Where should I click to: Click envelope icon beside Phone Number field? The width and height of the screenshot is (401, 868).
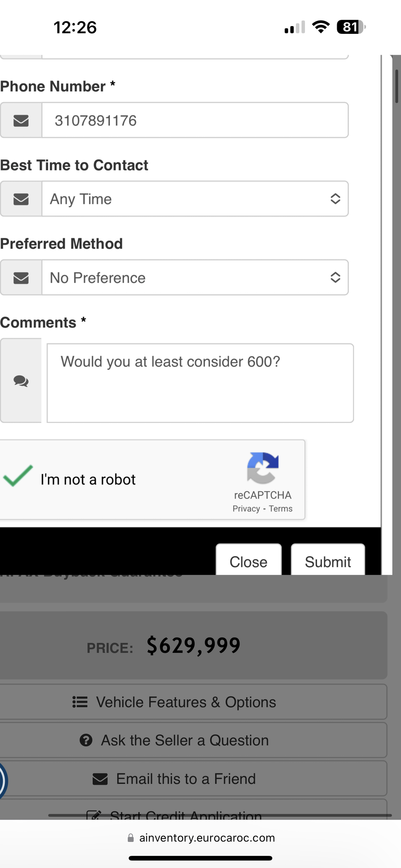coord(21,120)
